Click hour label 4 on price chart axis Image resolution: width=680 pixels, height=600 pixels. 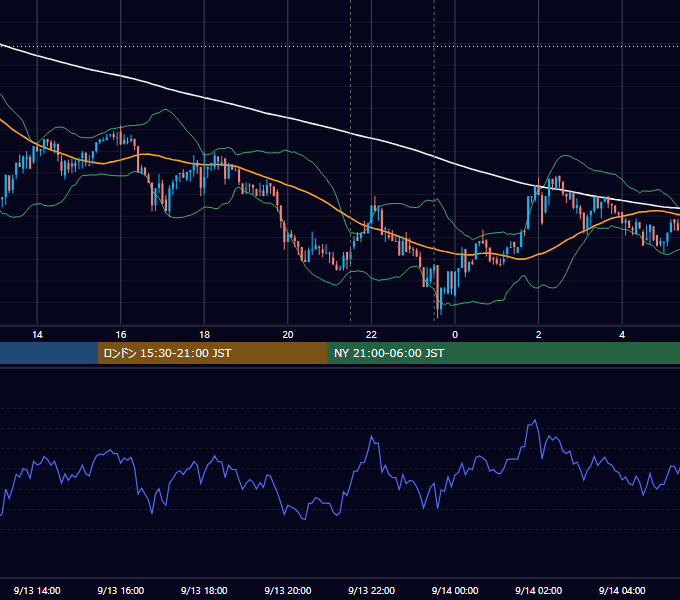tap(622, 335)
